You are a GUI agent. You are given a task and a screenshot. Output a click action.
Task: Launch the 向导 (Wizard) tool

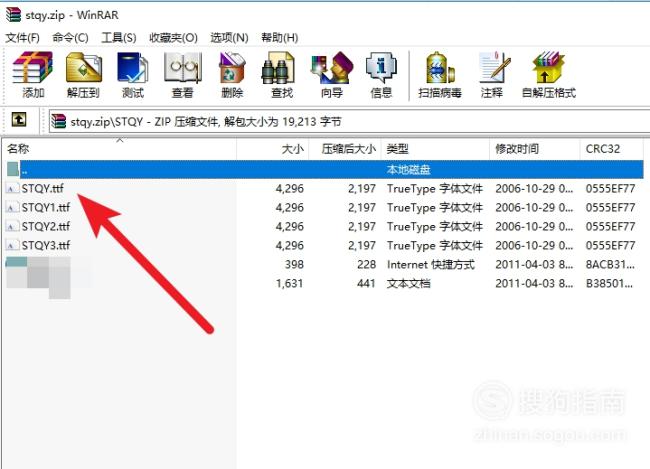[x=332, y=75]
